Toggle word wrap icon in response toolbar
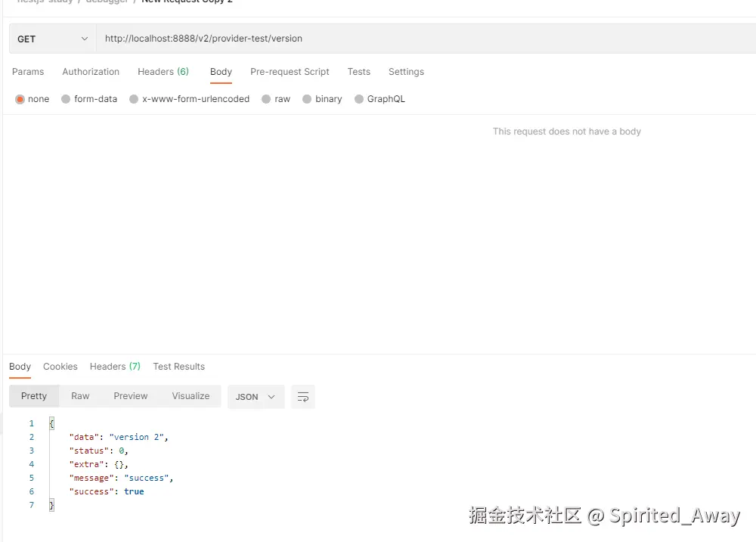756x542 pixels. point(303,397)
